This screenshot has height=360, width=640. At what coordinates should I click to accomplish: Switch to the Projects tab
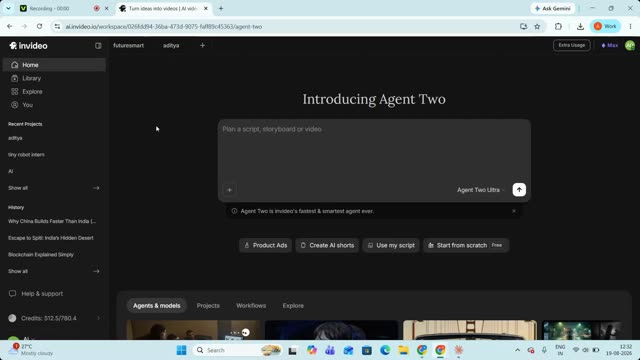[x=208, y=306]
